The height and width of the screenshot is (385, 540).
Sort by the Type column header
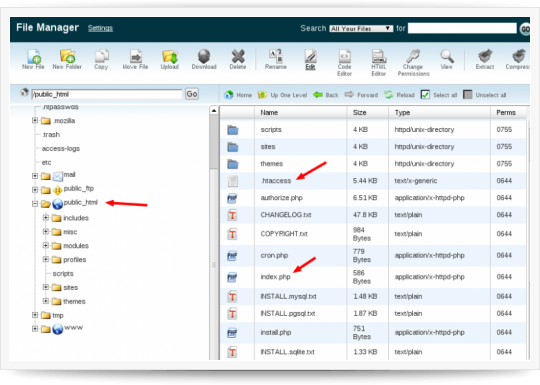click(439, 113)
